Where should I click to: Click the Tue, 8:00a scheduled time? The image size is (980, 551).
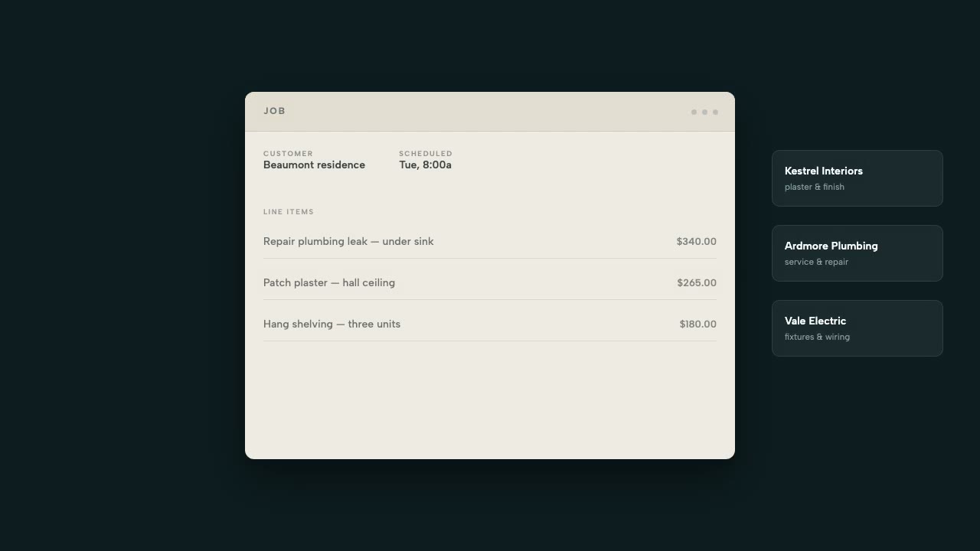click(425, 165)
